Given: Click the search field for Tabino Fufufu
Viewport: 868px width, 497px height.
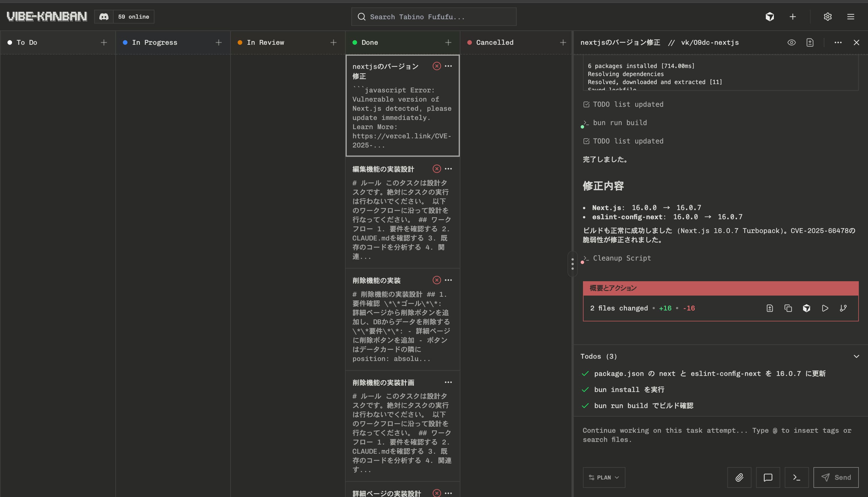Looking at the screenshot, I should pos(434,16).
